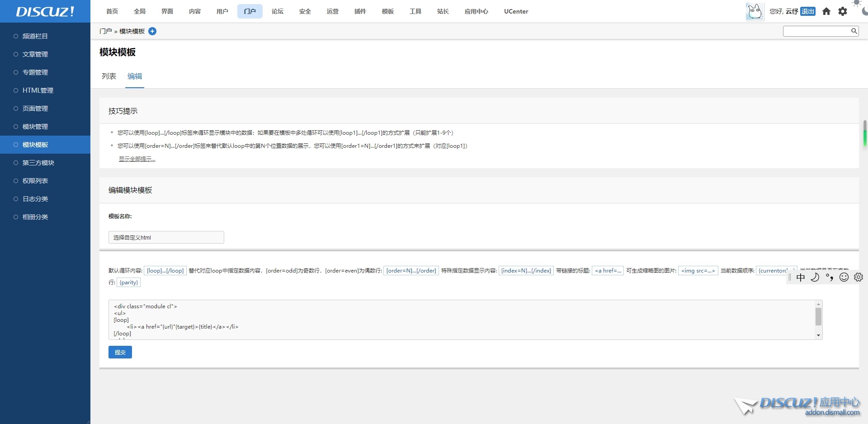
Task: Open IME toolbar gear settings
Action: 859,278
